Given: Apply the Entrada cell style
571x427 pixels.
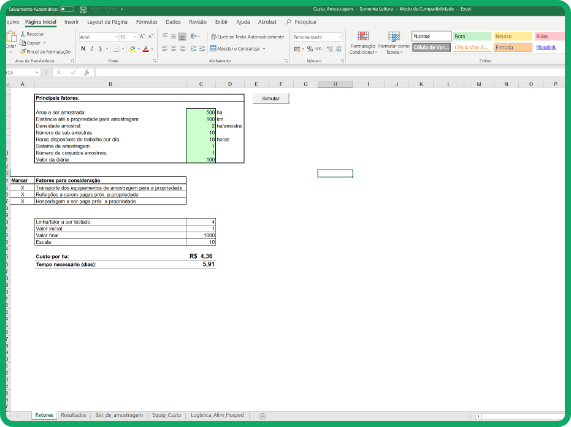Looking at the screenshot, I should click(x=513, y=47).
